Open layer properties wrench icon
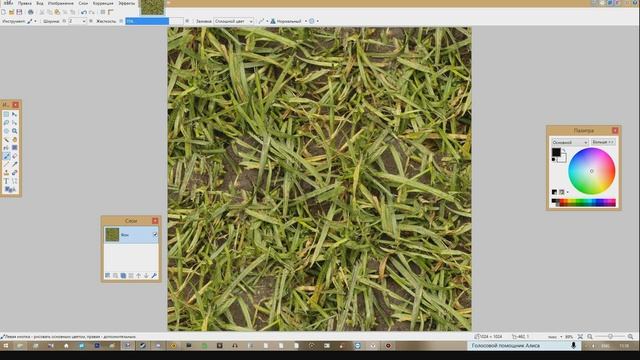The width and height of the screenshot is (640, 360). click(x=154, y=276)
